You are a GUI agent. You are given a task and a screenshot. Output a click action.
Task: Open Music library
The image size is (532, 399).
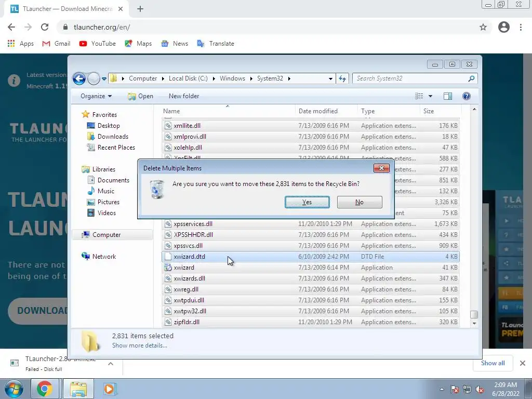click(101, 191)
